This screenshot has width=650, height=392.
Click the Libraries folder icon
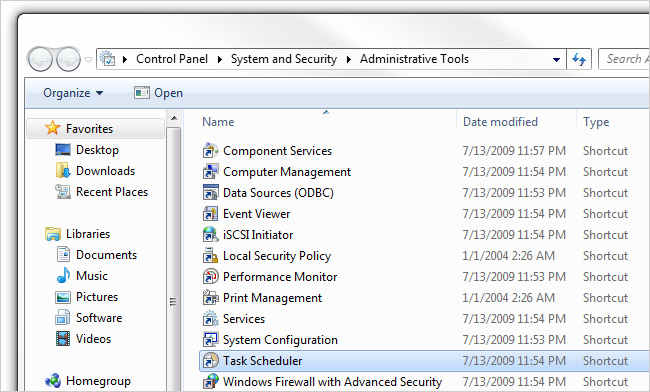pos(53,234)
